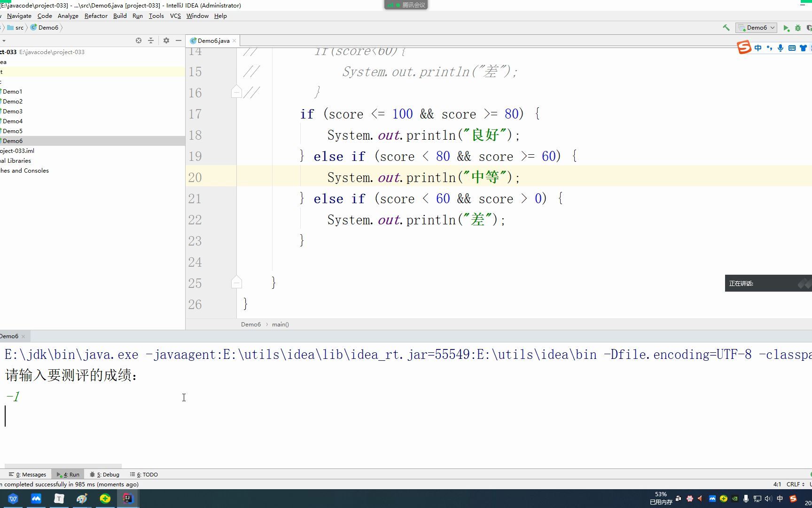Click the Demo6 class breadcrumb below editor
Screen dimensions: 812x508
point(251,325)
